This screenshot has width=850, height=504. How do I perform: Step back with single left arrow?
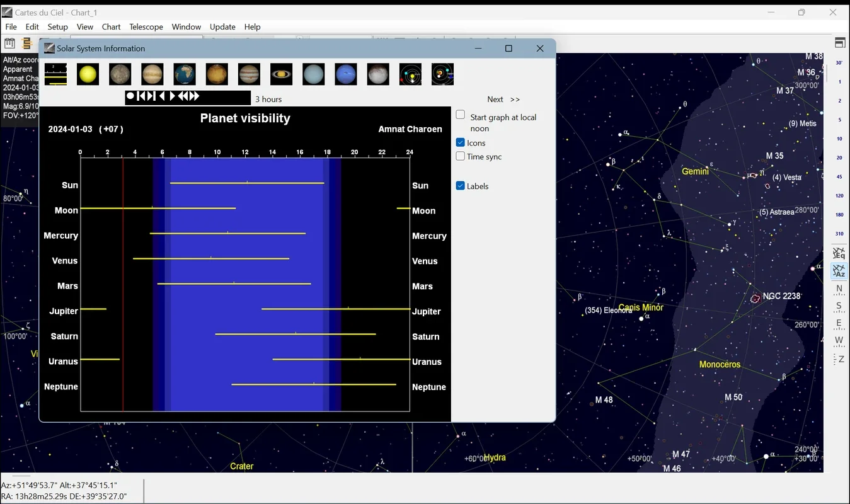pyautogui.click(x=162, y=96)
